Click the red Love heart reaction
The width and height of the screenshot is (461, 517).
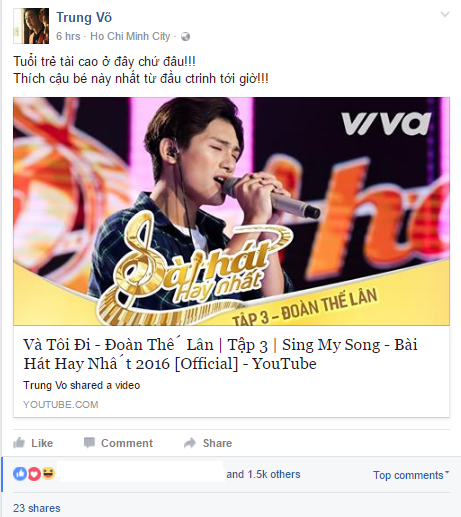pos(34,474)
